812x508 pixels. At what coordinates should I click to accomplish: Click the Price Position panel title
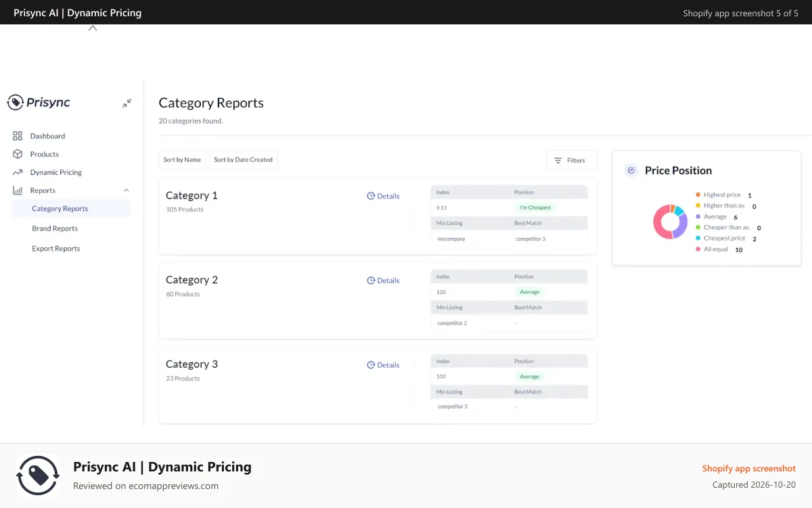pos(678,170)
